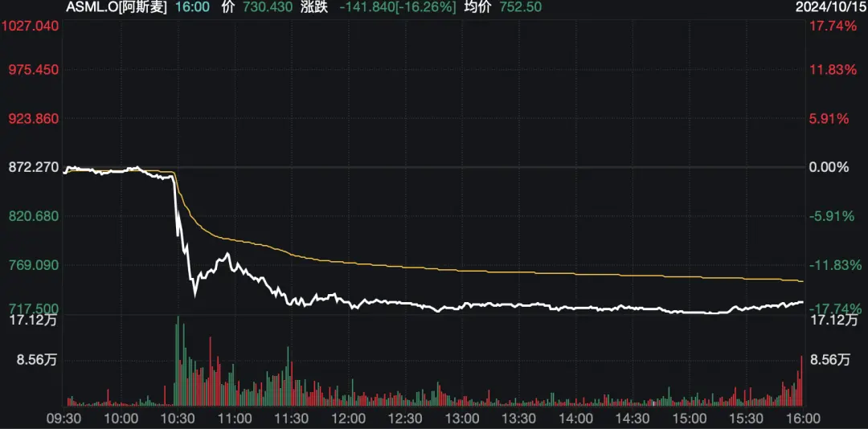Click the 717.500 bottom price label

[x=35, y=308]
